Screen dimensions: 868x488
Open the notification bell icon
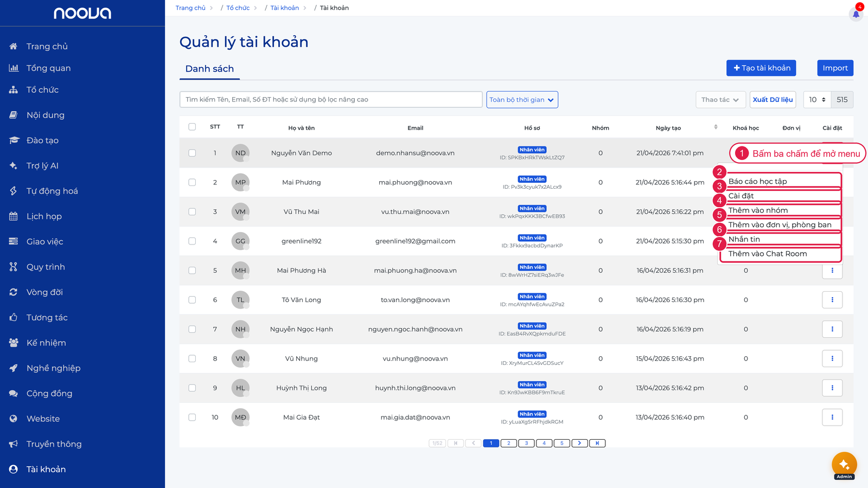(856, 14)
